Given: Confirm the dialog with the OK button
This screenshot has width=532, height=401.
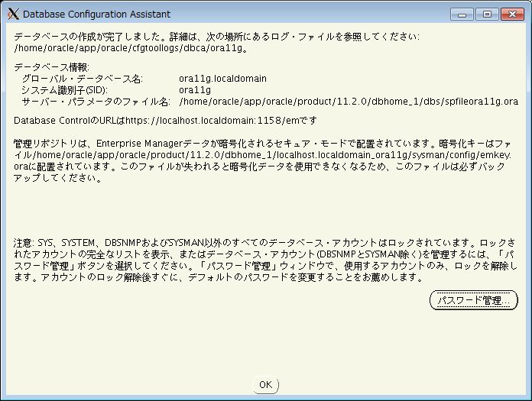Looking at the screenshot, I should point(266,385).
